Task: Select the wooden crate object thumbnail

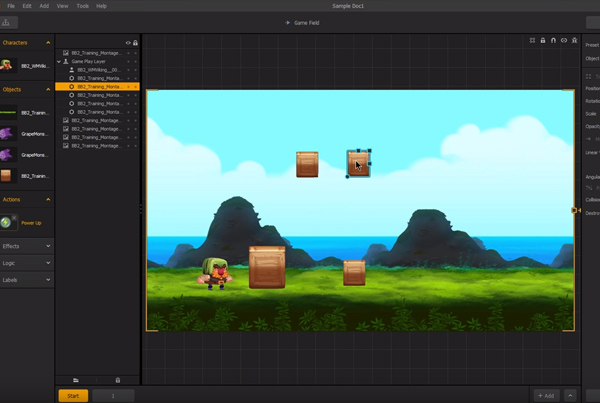Action: (x=6, y=176)
